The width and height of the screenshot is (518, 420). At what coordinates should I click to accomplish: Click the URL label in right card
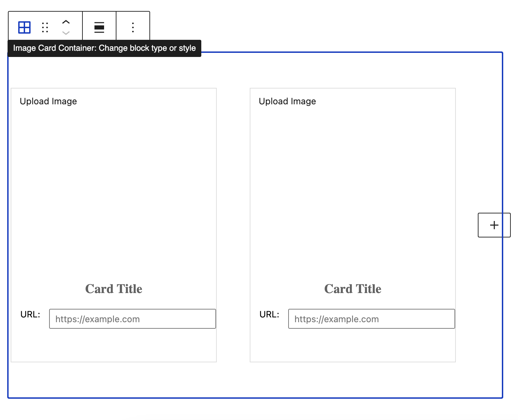pyautogui.click(x=269, y=314)
